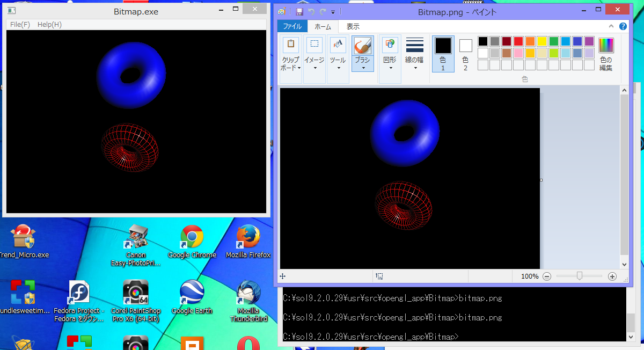Viewport: 644px width, 350px height.
Task: Pick the purple swatch in the top row
Action: click(589, 41)
